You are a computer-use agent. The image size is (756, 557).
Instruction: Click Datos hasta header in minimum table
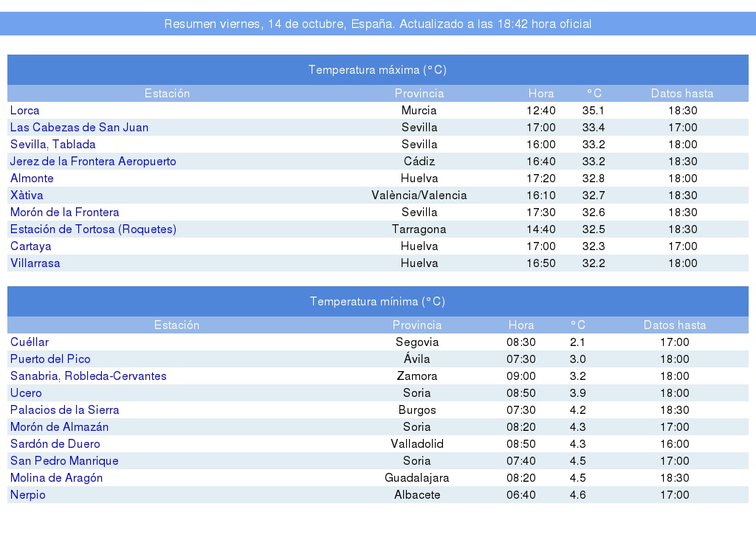(675, 325)
